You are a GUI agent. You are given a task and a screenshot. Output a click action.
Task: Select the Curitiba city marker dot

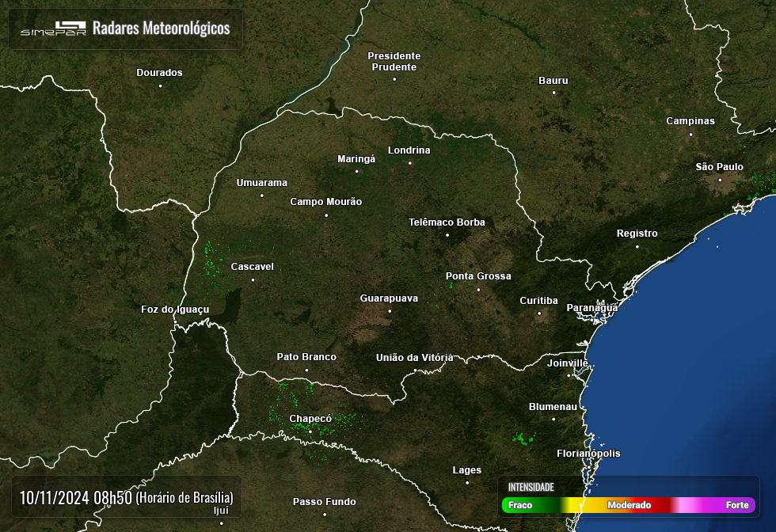pos(540,313)
